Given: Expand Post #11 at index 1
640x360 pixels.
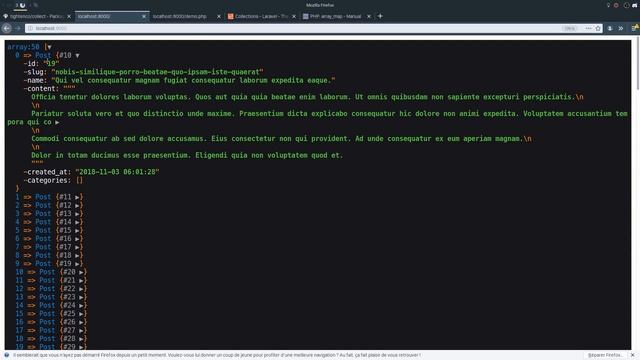Looking at the screenshot, I should [x=77, y=197].
